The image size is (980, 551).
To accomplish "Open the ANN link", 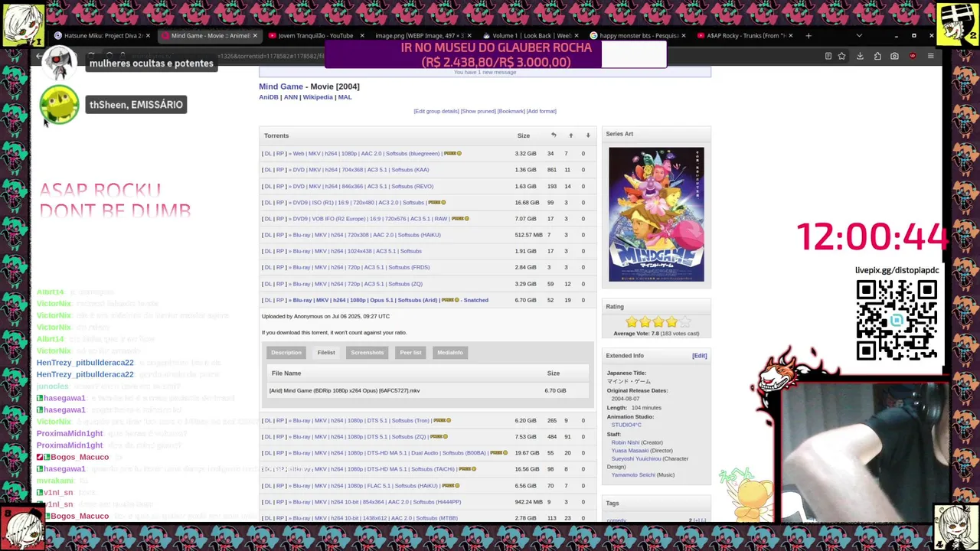I will 290,97.
